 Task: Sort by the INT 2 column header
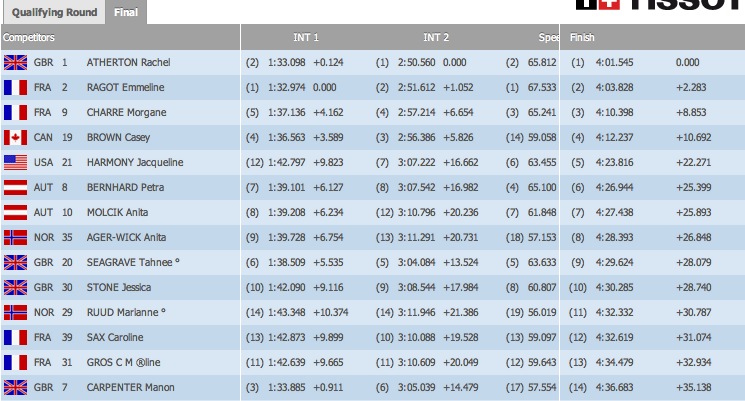click(x=436, y=37)
